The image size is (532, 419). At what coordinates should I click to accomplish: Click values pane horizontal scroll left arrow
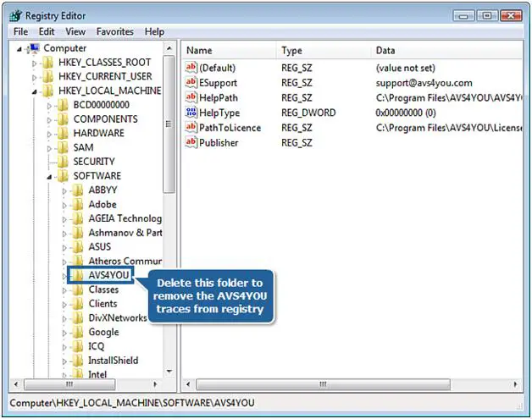[188, 384]
